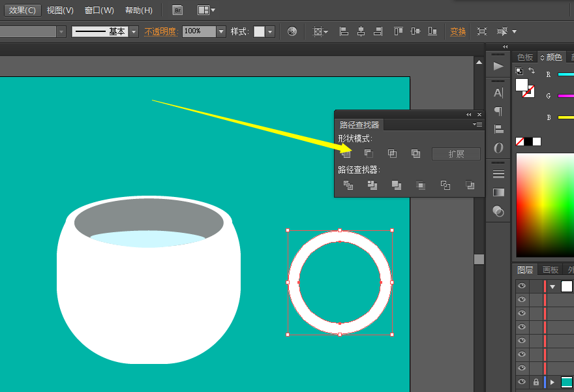Open the opacity 100% dropdown
Image resolution: width=574 pixels, height=392 pixels.
221,31
